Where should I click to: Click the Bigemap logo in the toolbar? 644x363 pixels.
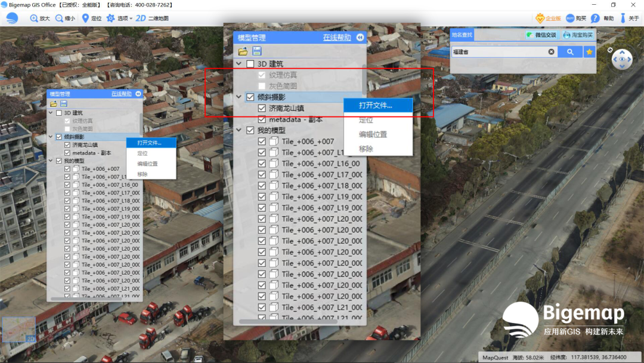[x=12, y=18]
